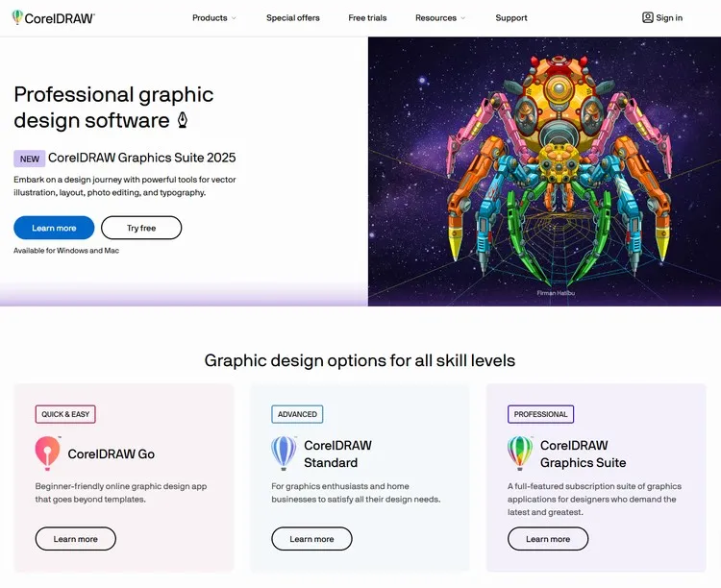Viewport: 721px width, 588px height.
Task: Click 'Firman Hatibu' artist credit
Action: (556, 293)
